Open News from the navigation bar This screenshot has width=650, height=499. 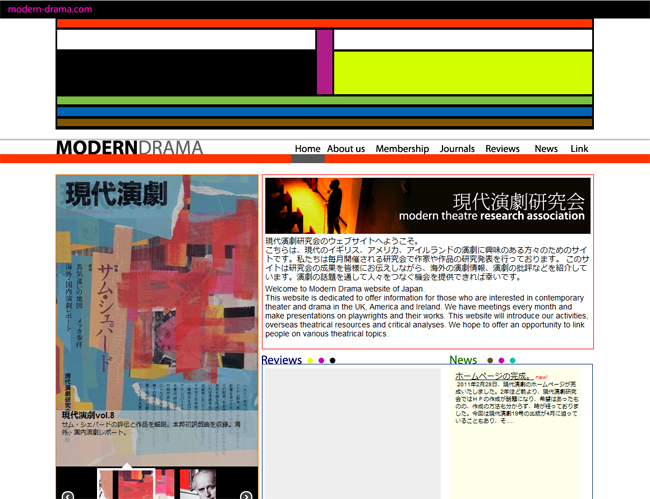point(546,149)
